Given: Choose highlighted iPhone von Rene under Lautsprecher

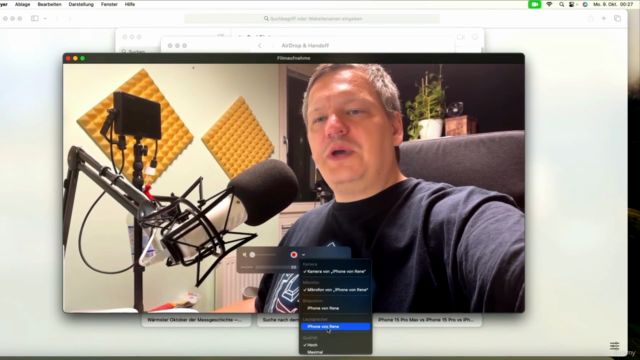Looking at the screenshot, I should tap(336, 327).
